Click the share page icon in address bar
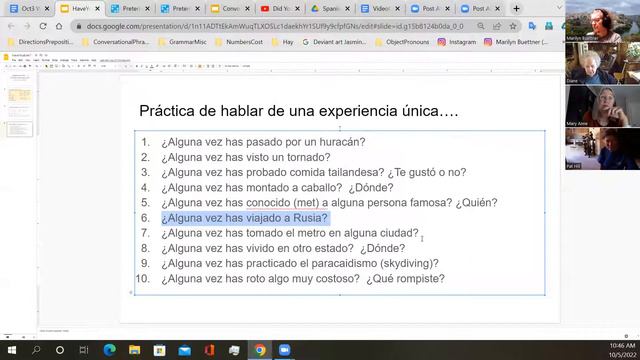 pos(497,26)
